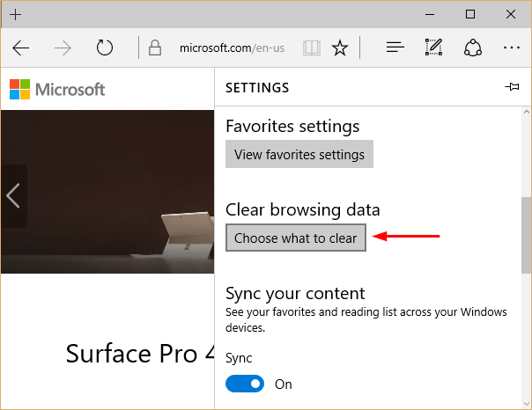Open the Share icon in toolbar
The width and height of the screenshot is (532, 410).
(473, 48)
